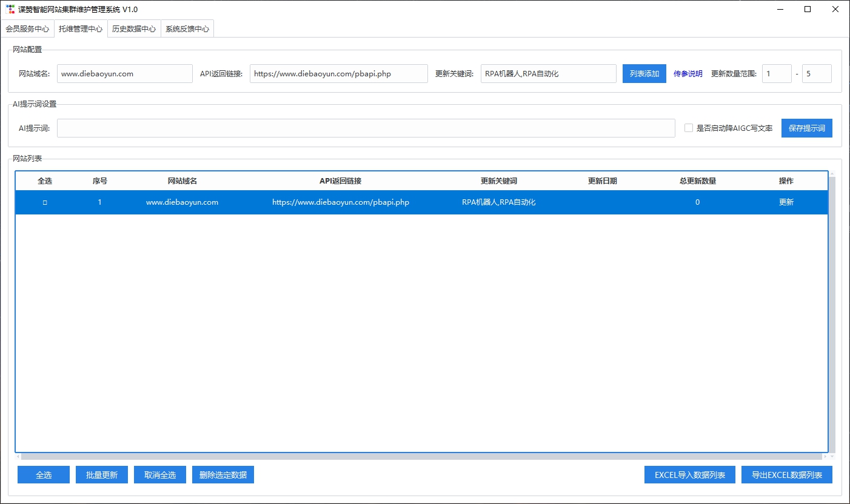This screenshot has height=504, width=850.
Task: Tick the checkbox in row 1
Action: (45, 202)
